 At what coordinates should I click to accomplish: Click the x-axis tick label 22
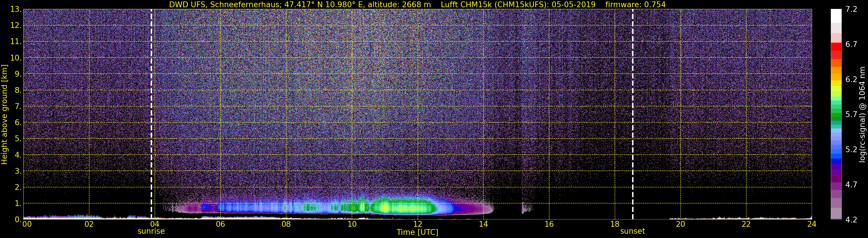(746, 224)
